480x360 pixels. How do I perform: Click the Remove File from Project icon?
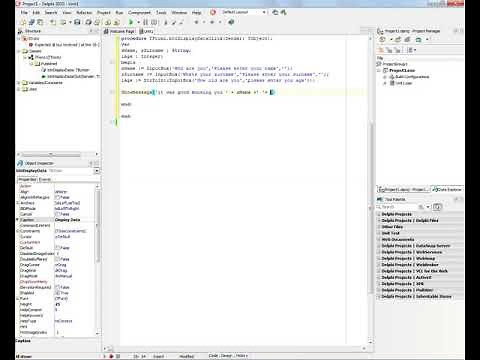pyautogui.click(x=116, y=22)
